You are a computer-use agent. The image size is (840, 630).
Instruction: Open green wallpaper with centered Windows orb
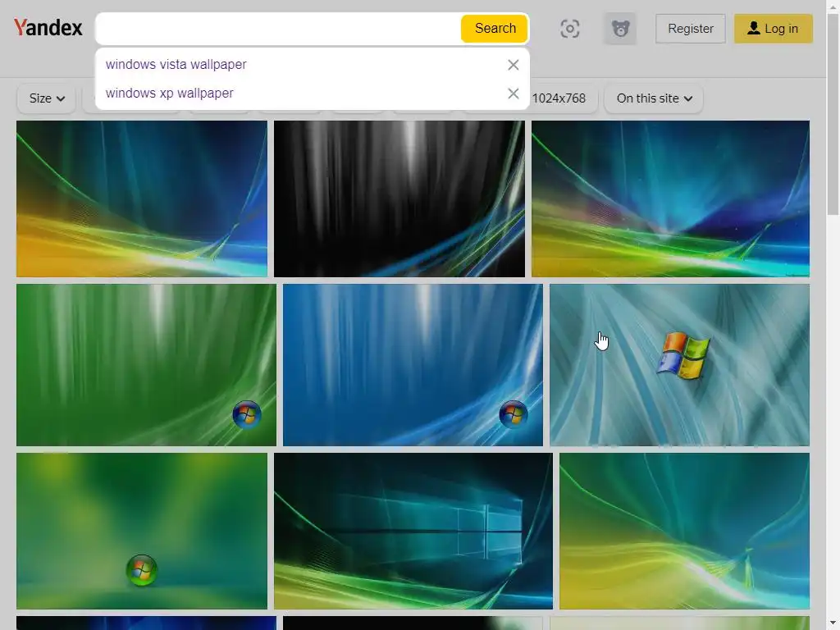click(x=142, y=531)
